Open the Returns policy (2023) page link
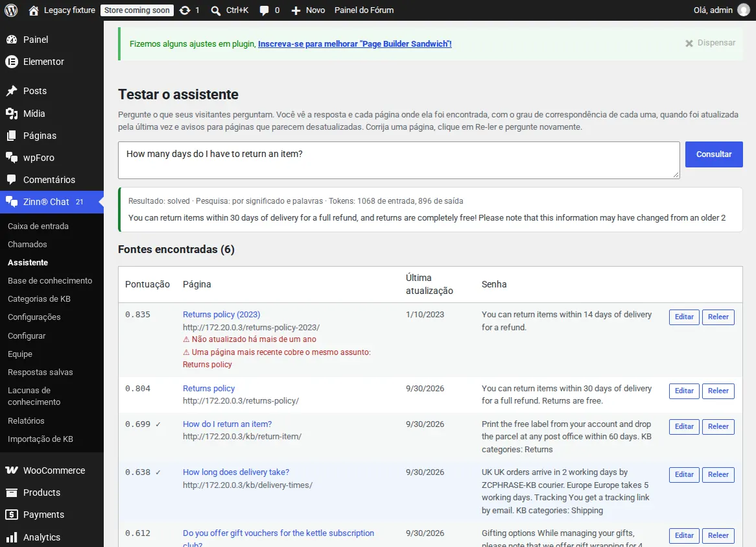Screen dimensions: 756x547 [221, 315]
